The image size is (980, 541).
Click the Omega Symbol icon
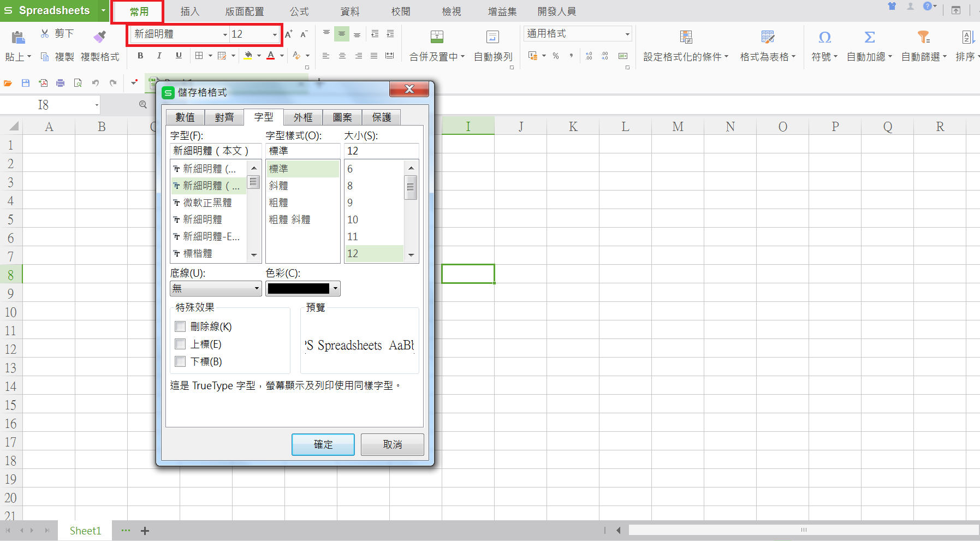[x=824, y=37]
